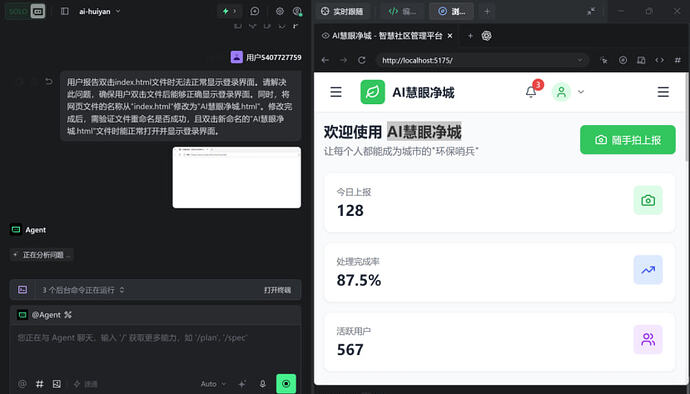Image resolution: width=690 pixels, height=394 pixels.
Task: Click the undo arrow beside the user message
Action: [49, 81]
